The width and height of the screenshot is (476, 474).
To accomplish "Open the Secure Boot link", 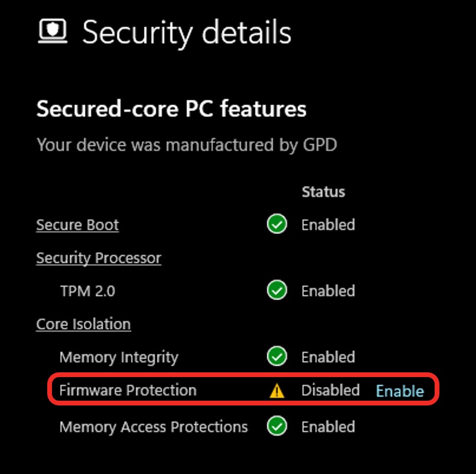I will (x=77, y=225).
